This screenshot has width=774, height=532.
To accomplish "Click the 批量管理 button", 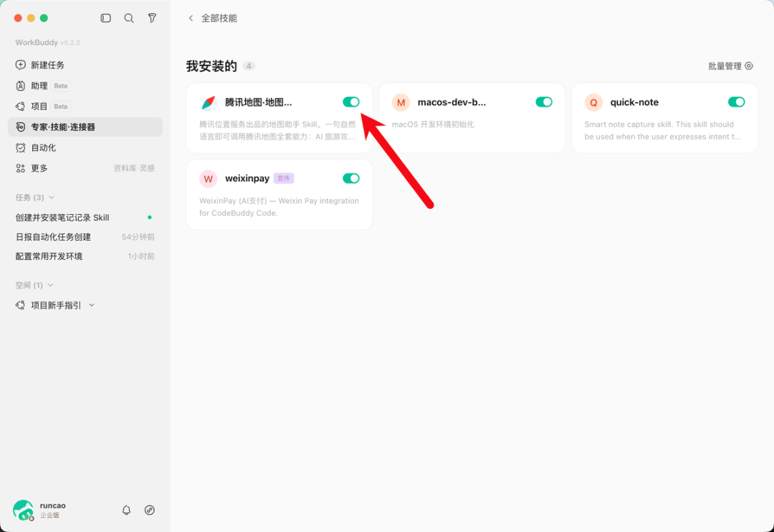I will click(x=730, y=66).
